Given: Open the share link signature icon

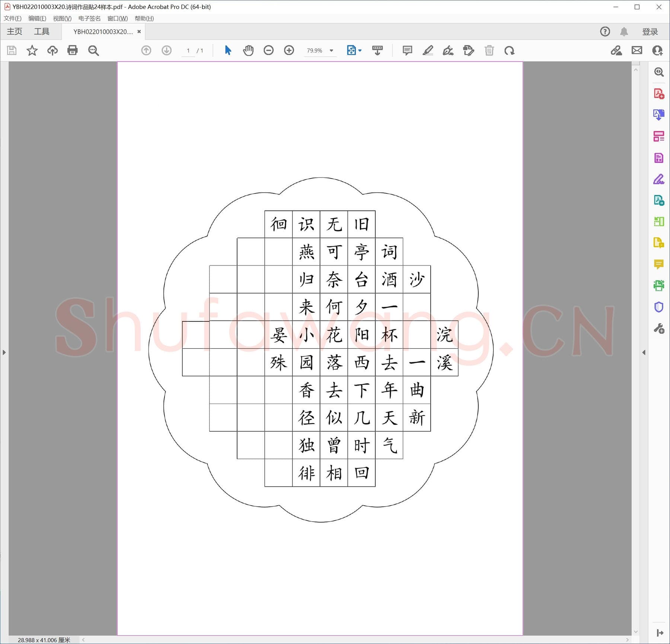Looking at the screenshot, I should (x=616, y=50).
